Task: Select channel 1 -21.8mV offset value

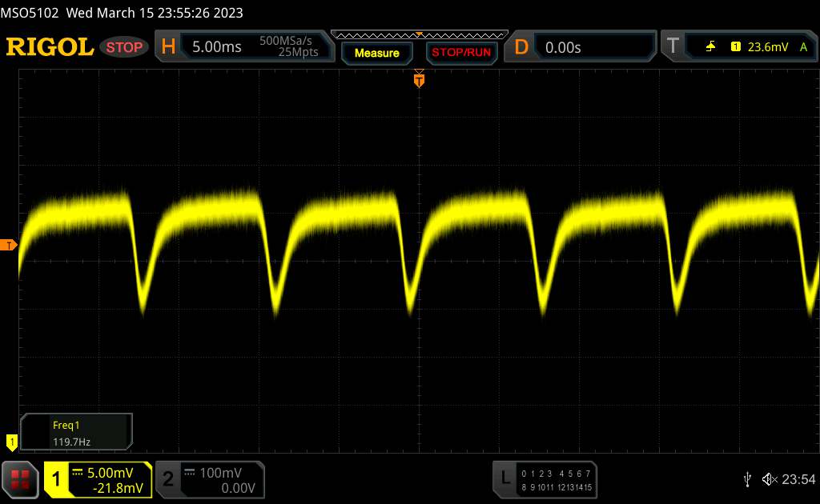Action: [x=118, y=488]
